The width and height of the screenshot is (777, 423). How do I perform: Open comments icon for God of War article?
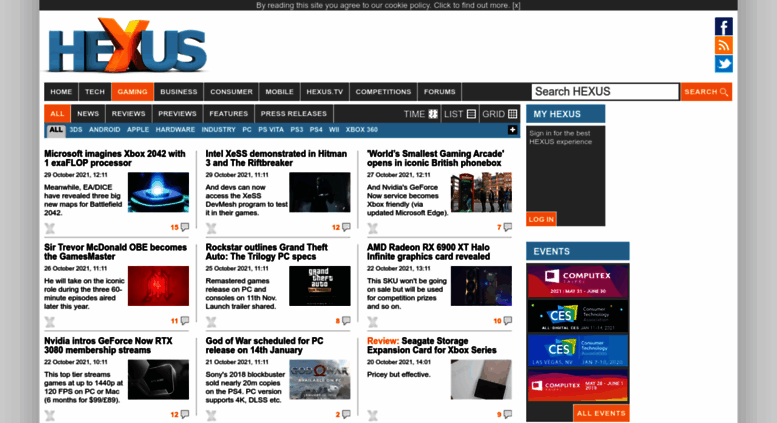[x=346, y=414]
